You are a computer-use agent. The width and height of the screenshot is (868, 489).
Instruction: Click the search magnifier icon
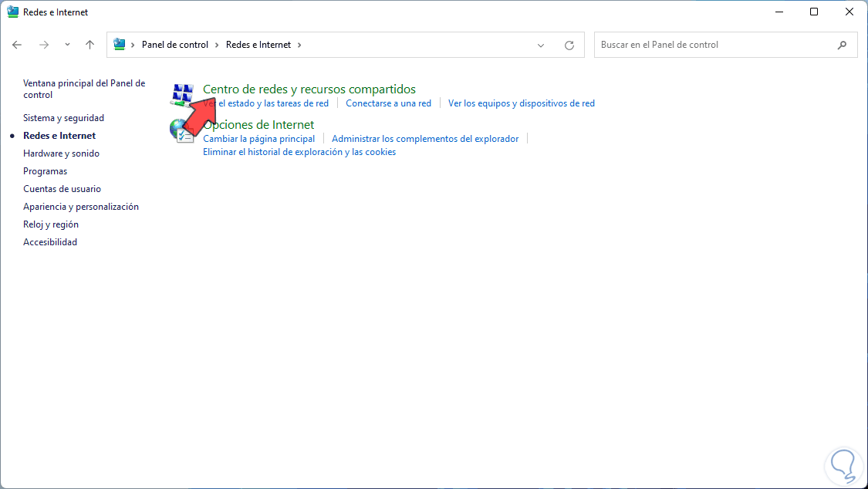[x=842, y=45]
